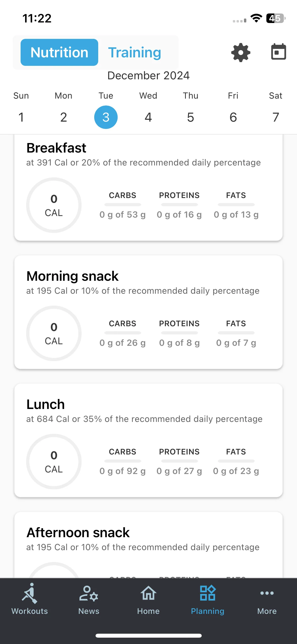
Task: Tap December 2024 month label
Action: (148, 76)
